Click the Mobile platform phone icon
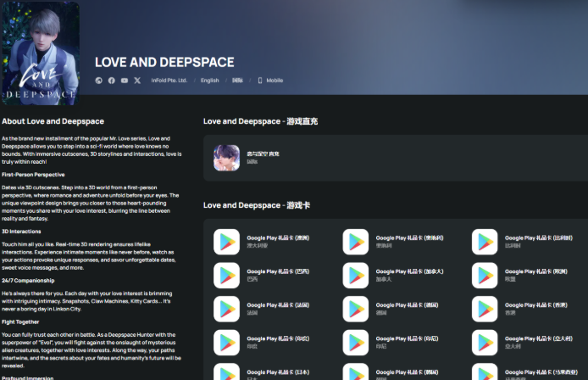 (260, 81)
